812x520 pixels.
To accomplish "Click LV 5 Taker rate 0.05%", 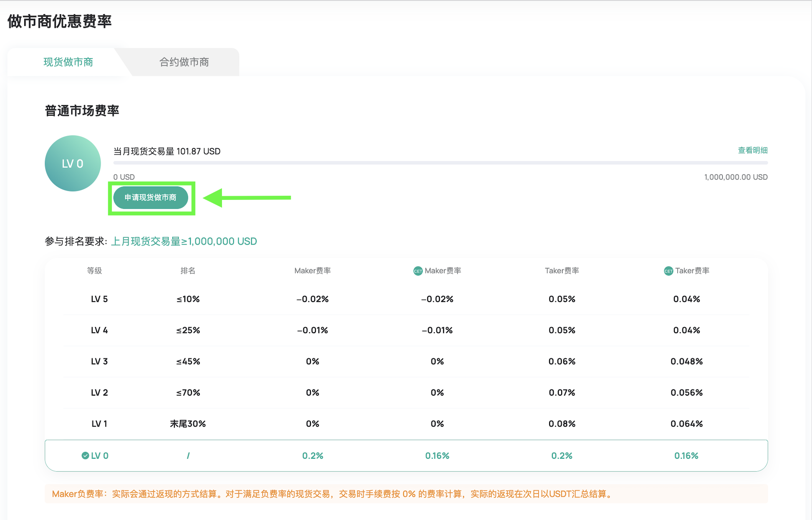I will pyautogui.click(x=562, y=299).
